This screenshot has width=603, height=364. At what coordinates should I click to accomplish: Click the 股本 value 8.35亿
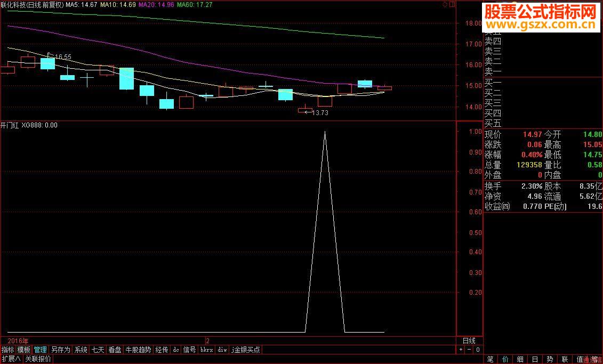(x=591, y=186)
